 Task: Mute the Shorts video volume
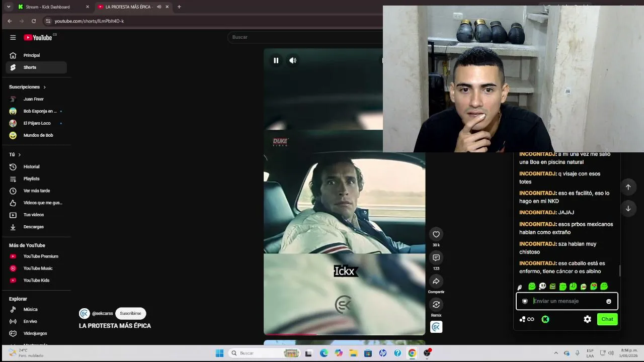293,60
